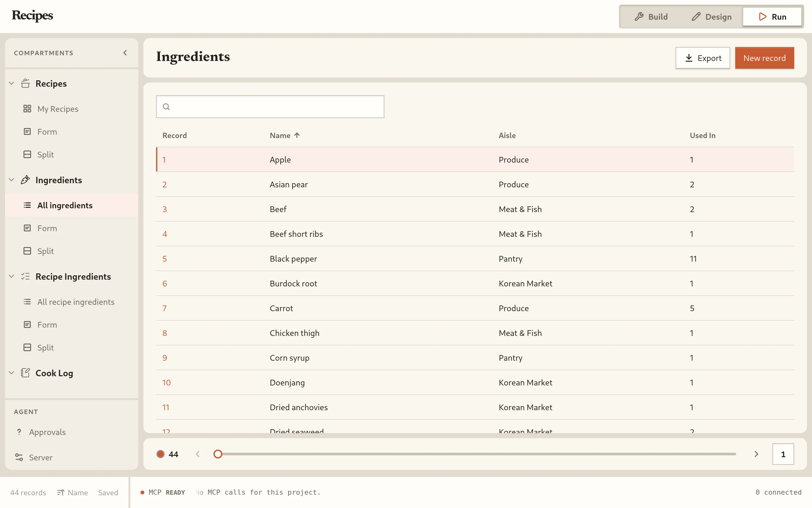Click the Server settings icon
812x508 pixels.
(x=19, y=457)
